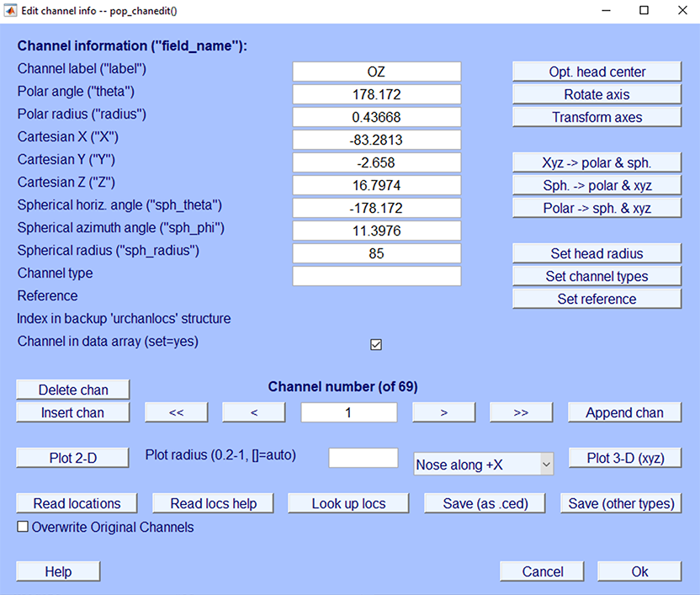This screenshot has height=595, width=700.
Task: Open the 'Nose along +X' dropdown
Action: (483, 465)
